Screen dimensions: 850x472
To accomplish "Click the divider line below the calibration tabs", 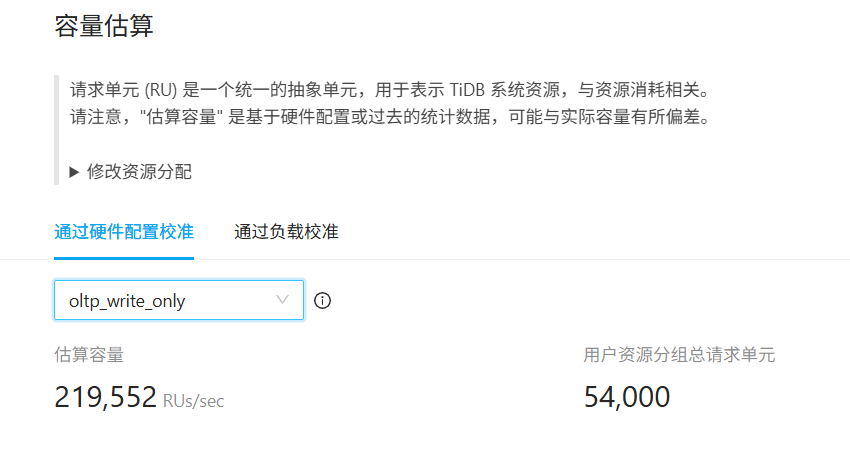I will [500, 259].
